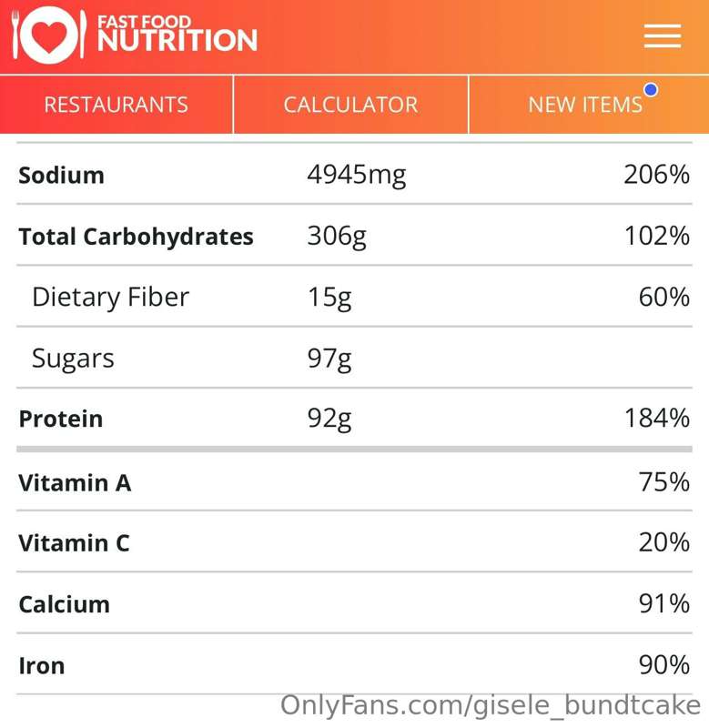Click the OnlyFans watermark link text
Viewport: 709px width, 728px height.
tap(491, 706)
